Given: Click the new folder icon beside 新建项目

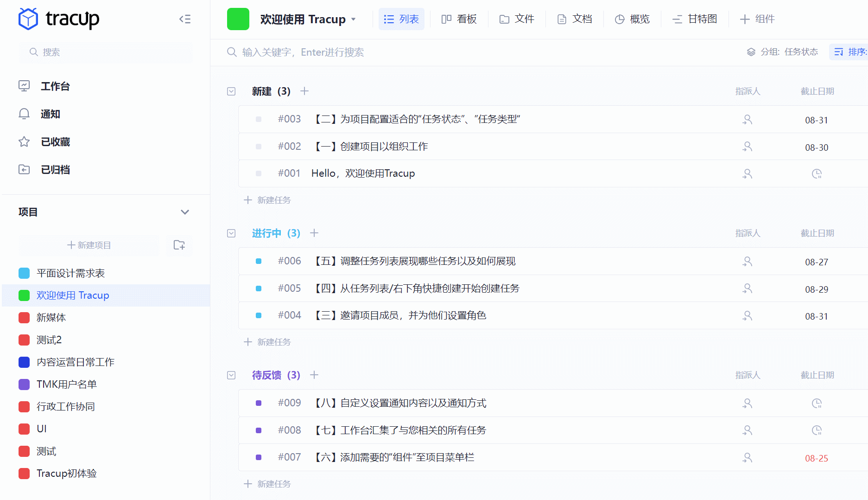Looking at the screenshot, I should [179, 245].
